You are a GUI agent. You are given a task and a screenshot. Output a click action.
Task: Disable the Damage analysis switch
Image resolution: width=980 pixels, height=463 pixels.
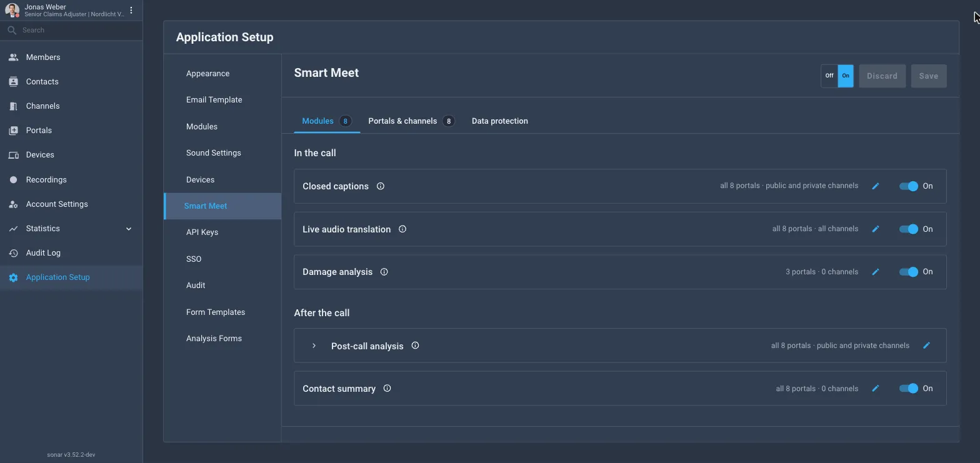pos(909,272)
